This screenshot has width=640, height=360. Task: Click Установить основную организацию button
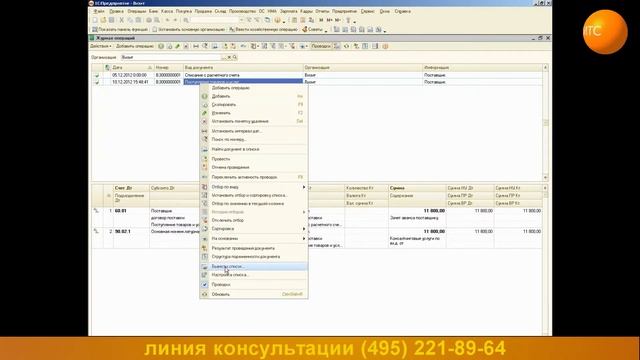coord(188,29)
